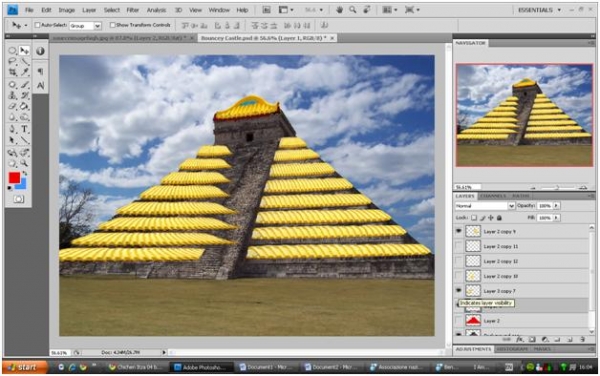This screenshot has width=600, height=376.
Task: Delete layer using trash icon
Action: [x=582, y=339]
